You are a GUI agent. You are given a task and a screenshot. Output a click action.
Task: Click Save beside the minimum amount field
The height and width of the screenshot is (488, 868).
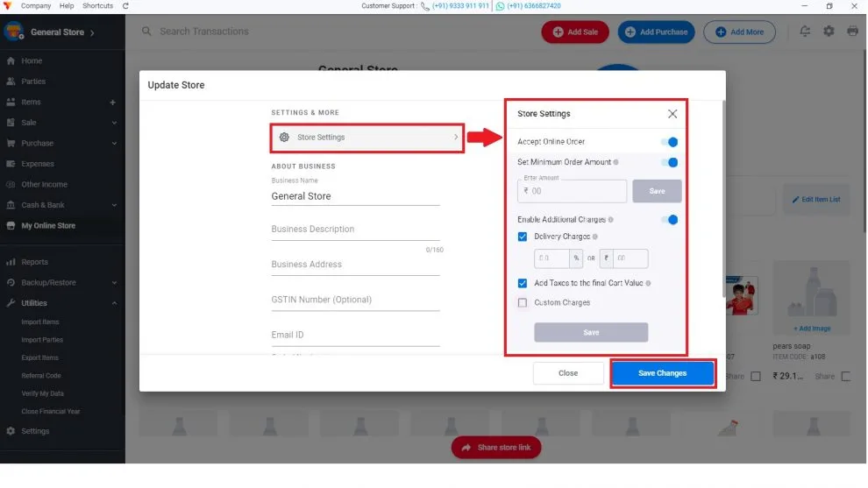657,191
